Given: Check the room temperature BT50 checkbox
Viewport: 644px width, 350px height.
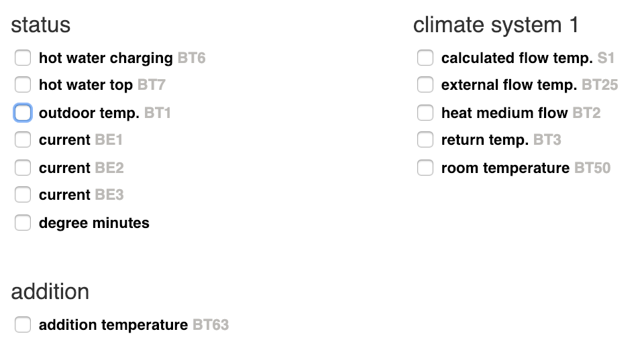Looking at the screenshot, I should [425, 168].
